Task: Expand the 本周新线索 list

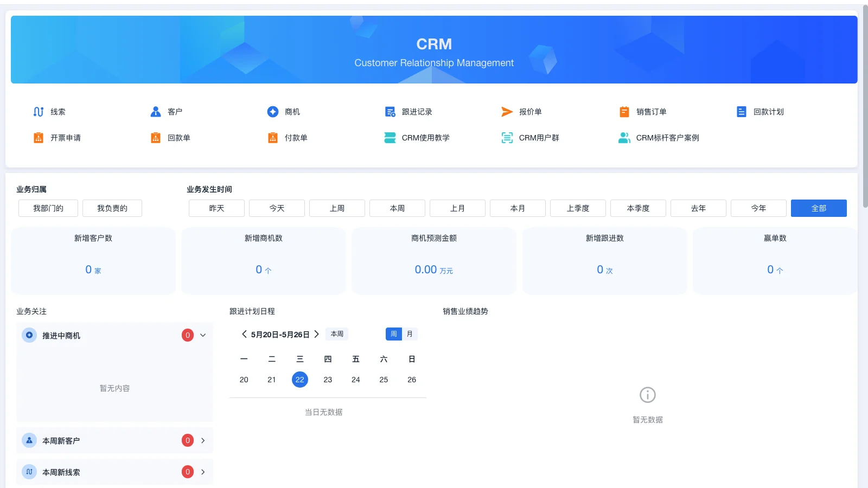Action: coord(203,472)
